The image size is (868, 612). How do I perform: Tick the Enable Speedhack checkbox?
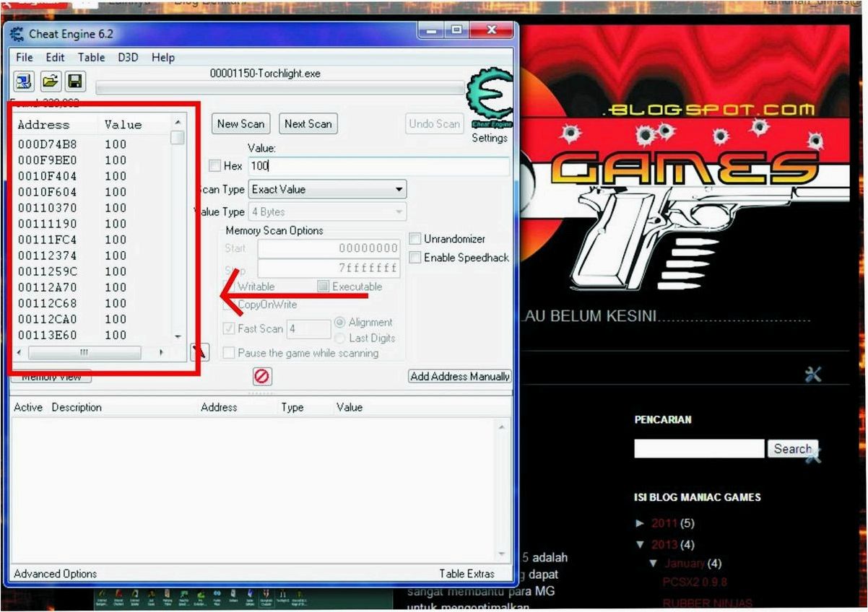click(x=415, y=258)
